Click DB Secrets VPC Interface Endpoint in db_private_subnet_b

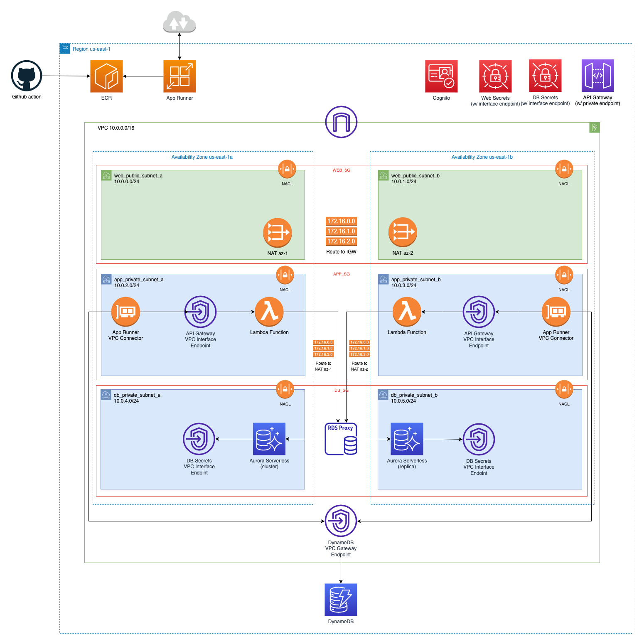pyautogui.click(x=479, y=440)
